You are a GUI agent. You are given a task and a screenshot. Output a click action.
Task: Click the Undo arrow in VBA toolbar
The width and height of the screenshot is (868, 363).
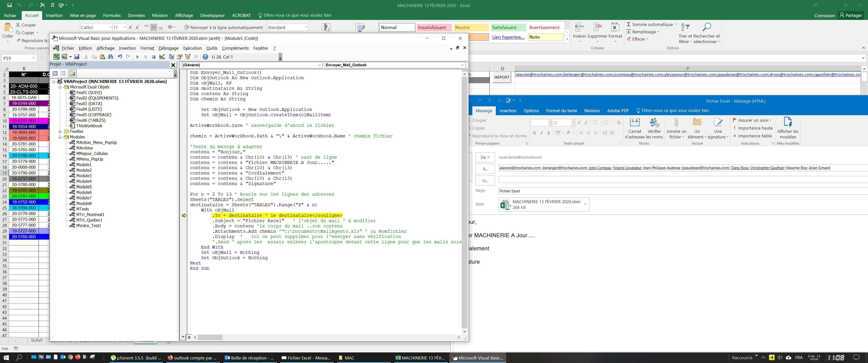(120, 56)
